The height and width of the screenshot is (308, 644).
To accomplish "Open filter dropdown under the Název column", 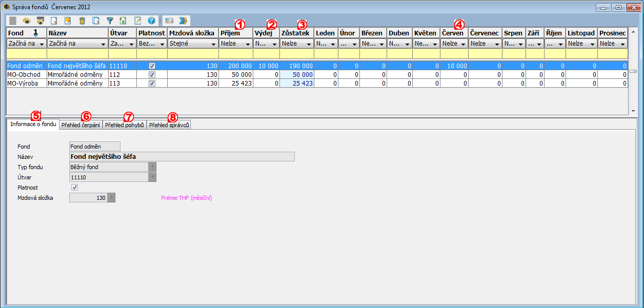I will click(105, 44).
